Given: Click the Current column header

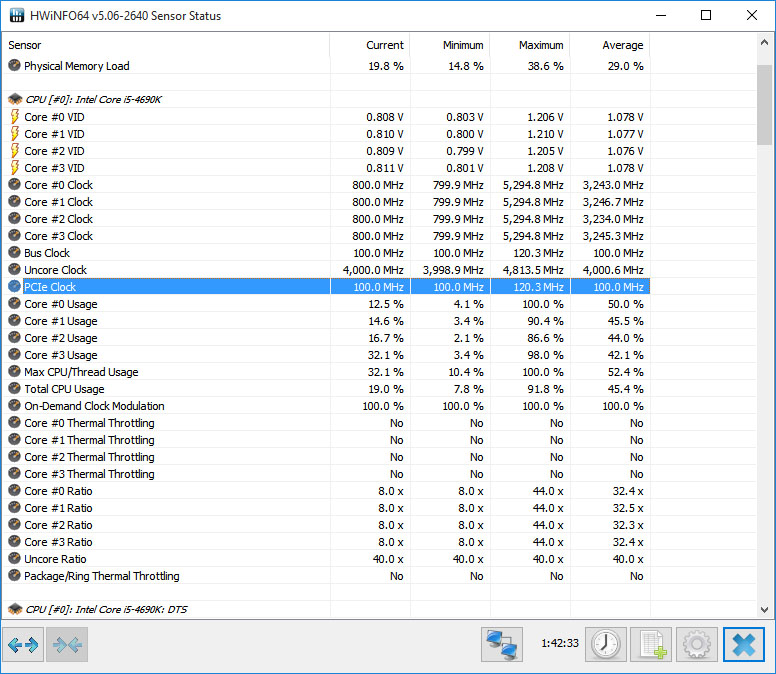Looking at the screenshot, I should click(370, 45).
